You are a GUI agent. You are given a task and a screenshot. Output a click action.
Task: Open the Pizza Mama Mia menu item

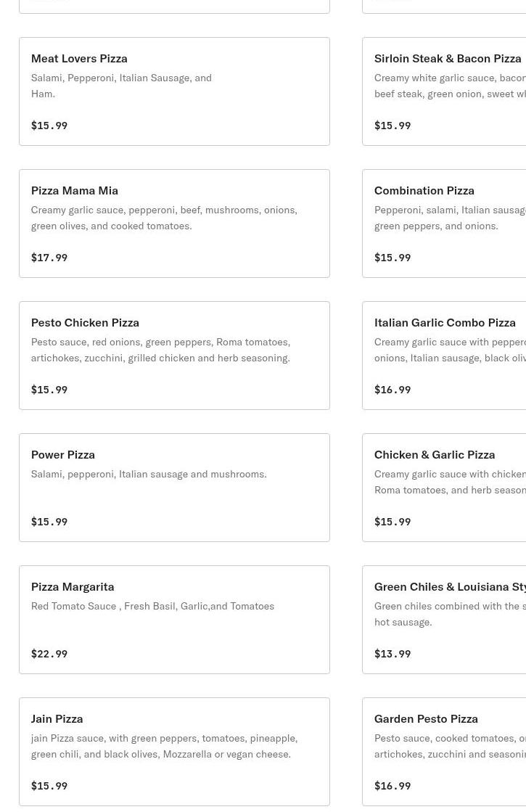174,223
